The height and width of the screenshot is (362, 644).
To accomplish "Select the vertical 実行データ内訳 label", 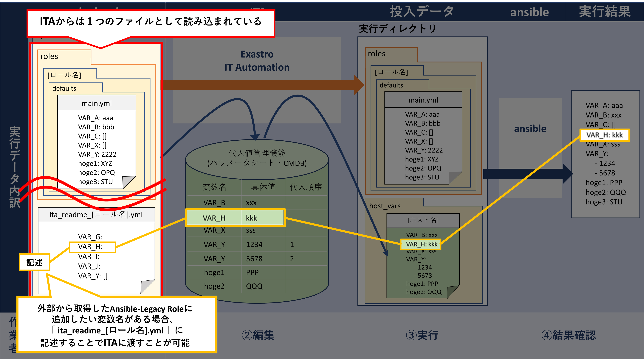I will click(15, 167).
